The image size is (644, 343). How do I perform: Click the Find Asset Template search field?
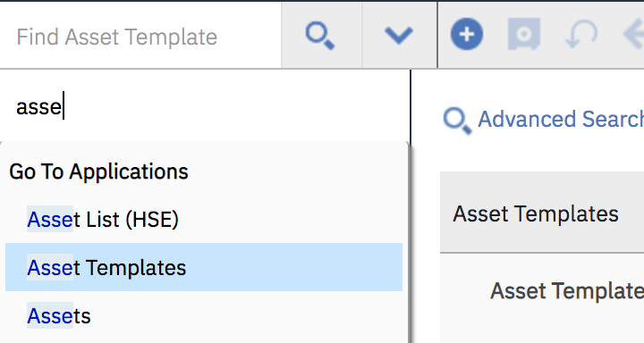[x=140, y=37]
